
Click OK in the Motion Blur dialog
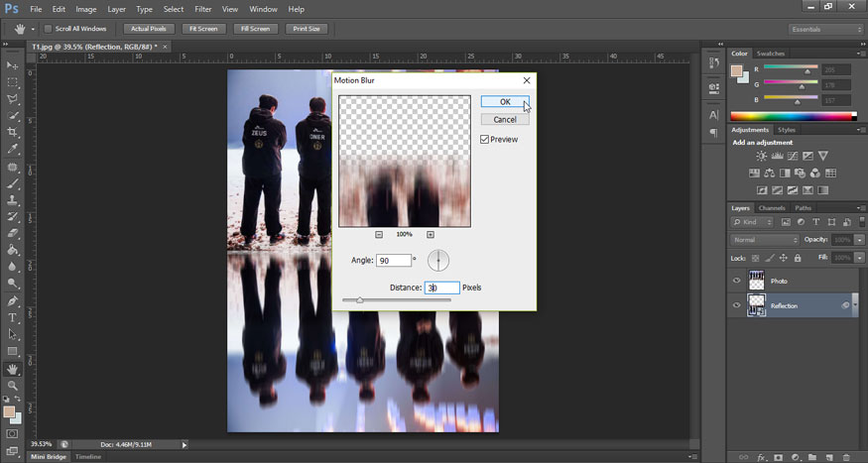(x=505, y=102)
